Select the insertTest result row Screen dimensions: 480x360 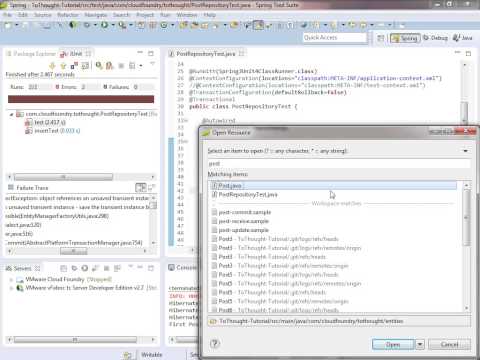pos(52,131)
